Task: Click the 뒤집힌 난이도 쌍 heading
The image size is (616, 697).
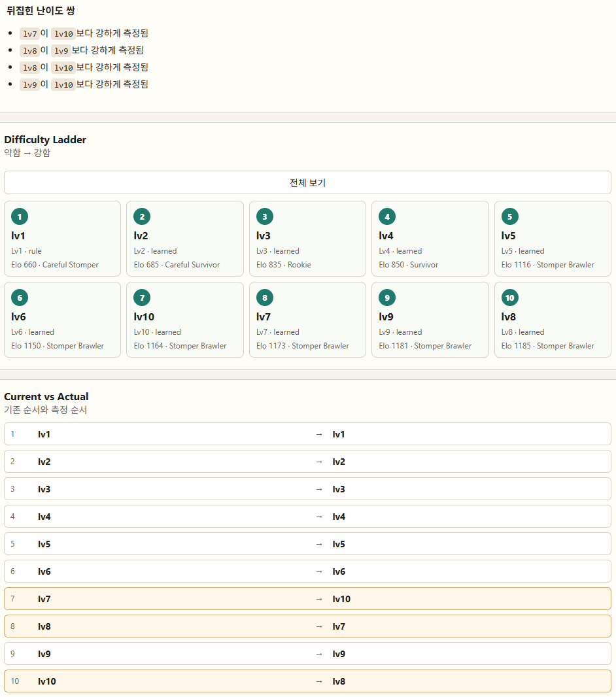Action: (x=41, y=10)
